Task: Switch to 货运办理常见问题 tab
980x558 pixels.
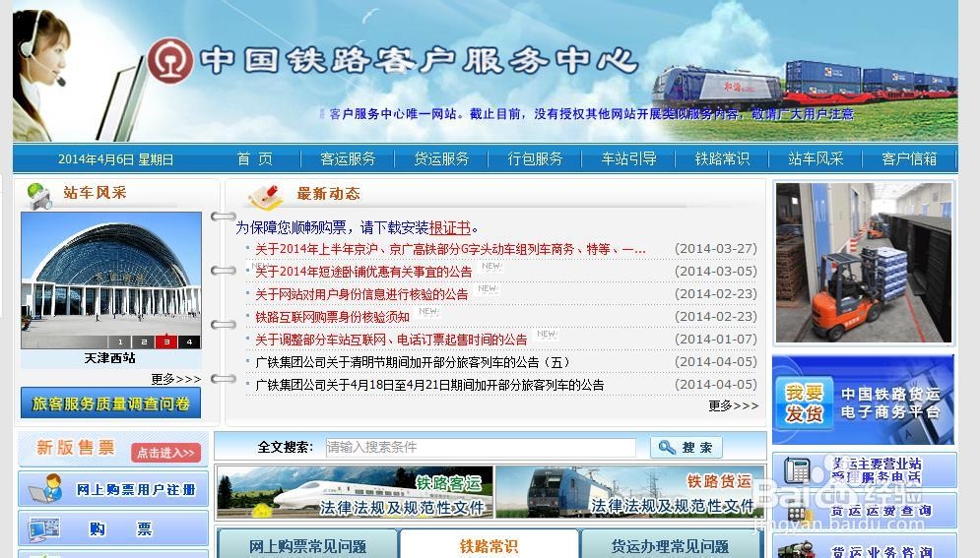Action: [670, 545]
